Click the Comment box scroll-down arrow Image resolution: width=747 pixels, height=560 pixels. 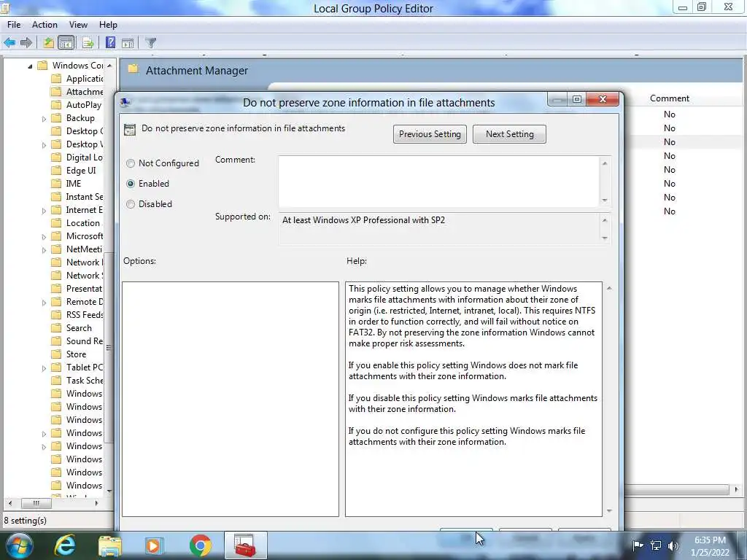tap(605, 201)
